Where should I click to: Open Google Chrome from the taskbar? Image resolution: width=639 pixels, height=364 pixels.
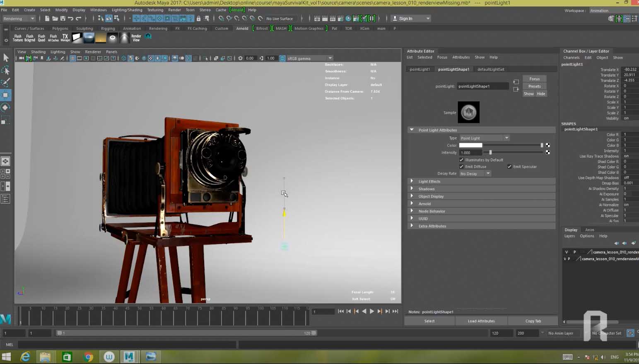click(x=88, y=357)
